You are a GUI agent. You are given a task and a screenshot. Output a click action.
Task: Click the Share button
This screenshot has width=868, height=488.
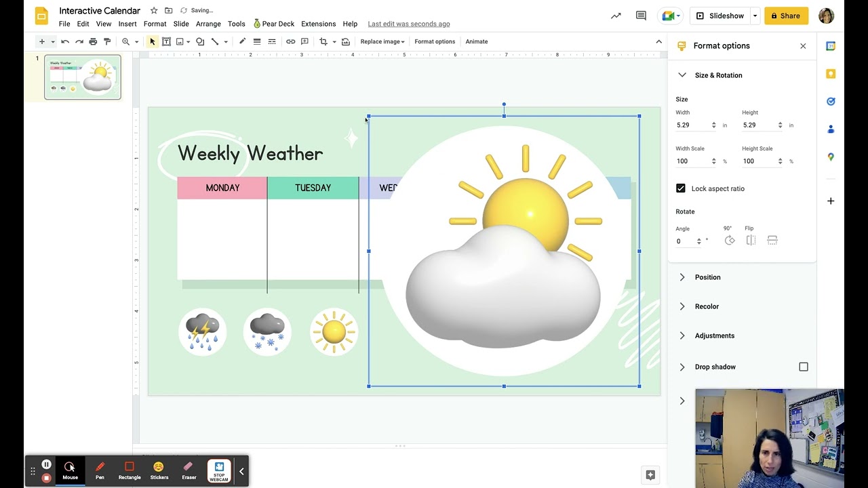coord(786,16)
